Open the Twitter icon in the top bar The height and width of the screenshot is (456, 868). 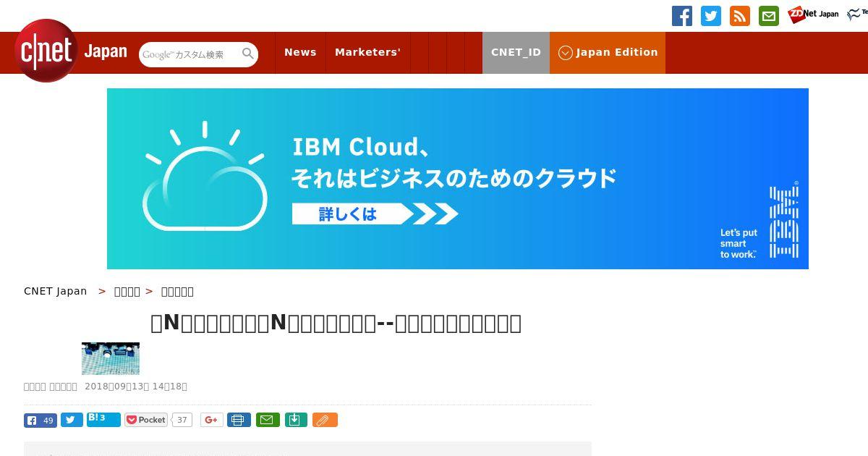[711, 16]
